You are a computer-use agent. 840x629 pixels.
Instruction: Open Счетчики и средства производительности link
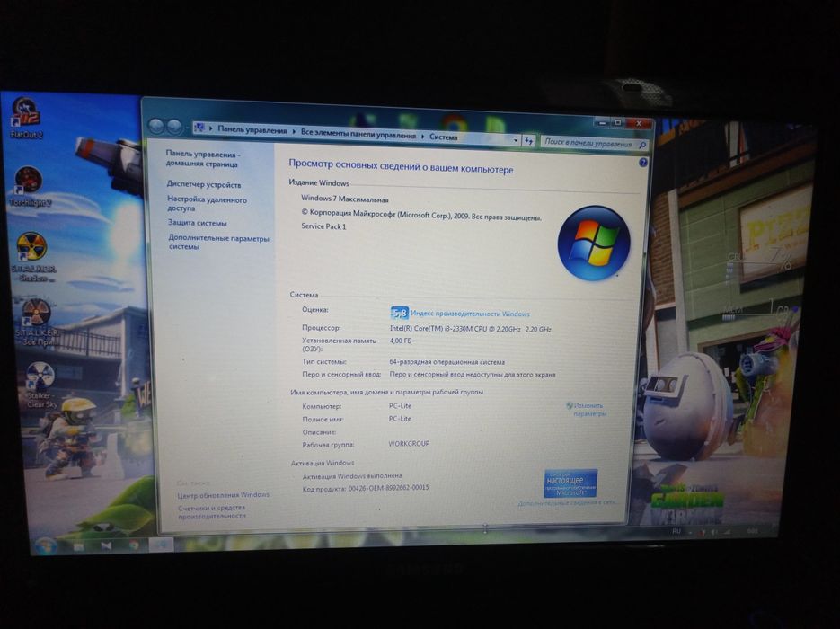pos(212,511)
